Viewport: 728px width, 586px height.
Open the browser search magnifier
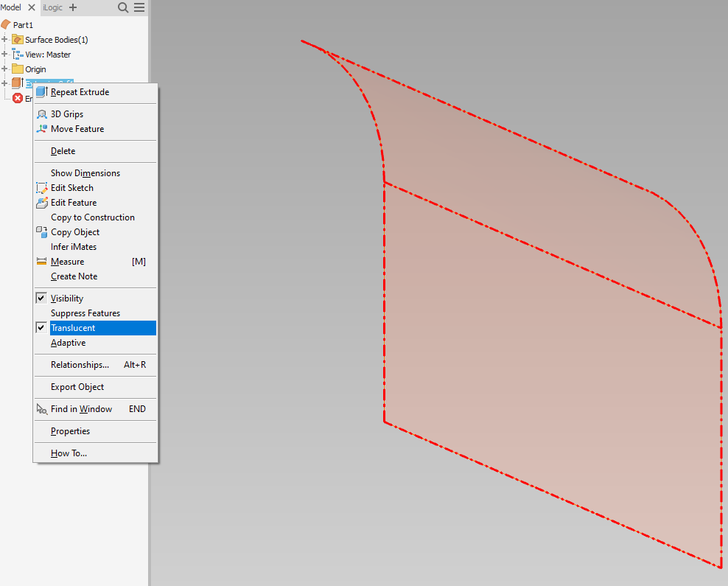point(123,7)
